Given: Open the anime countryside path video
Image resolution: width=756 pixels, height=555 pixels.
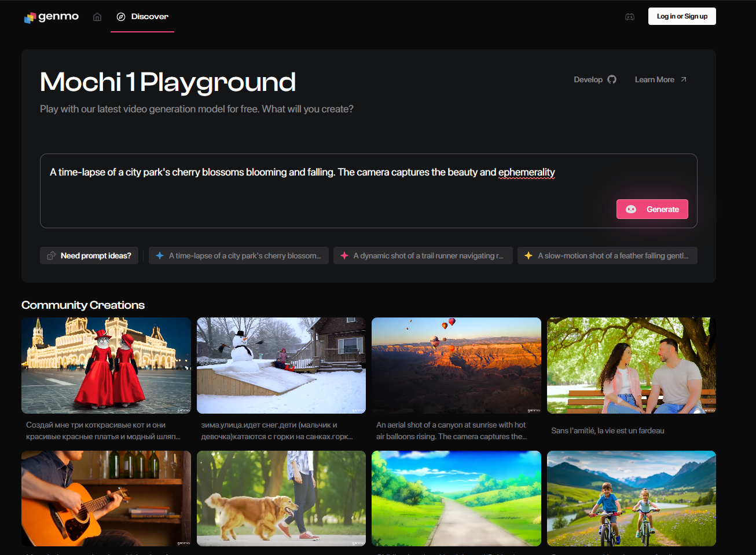Looking at the screenshot, I should tap(456, 498).
